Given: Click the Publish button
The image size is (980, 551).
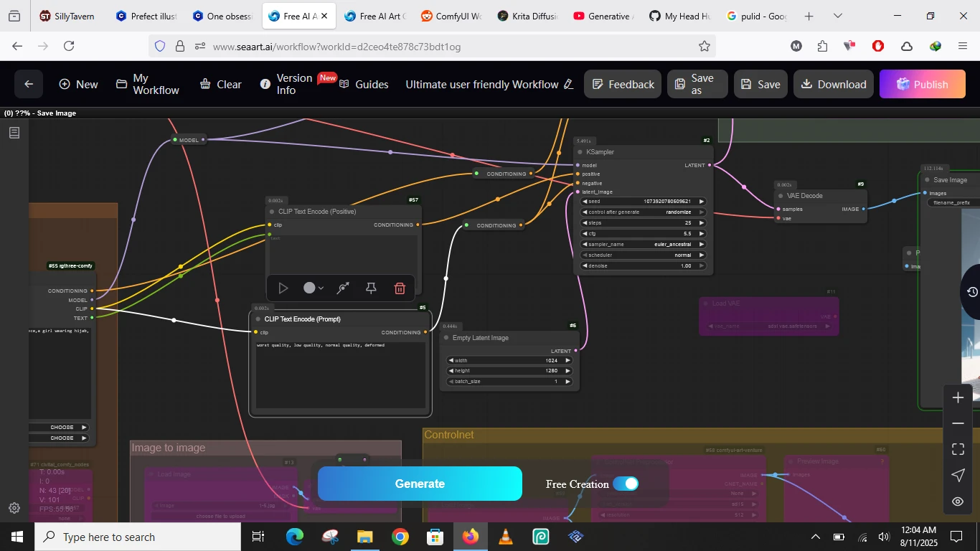Looking at the screenshot, I should [x=922, y=84].
